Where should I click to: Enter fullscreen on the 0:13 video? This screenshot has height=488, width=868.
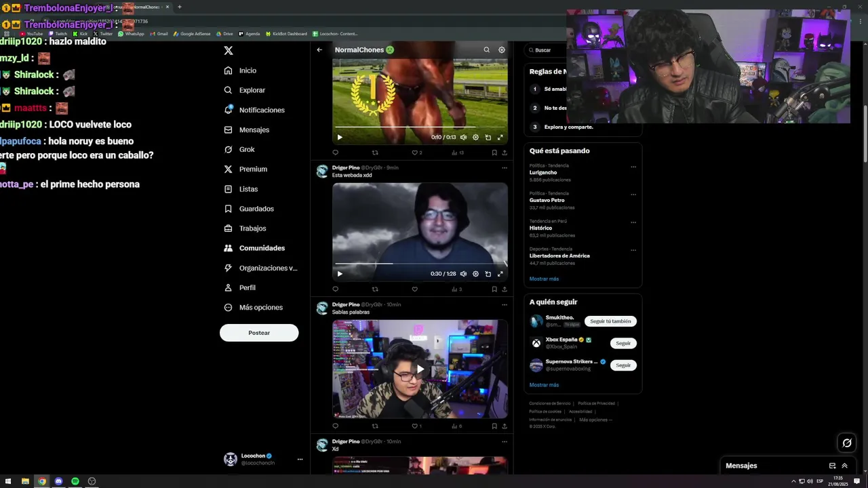[x=500, y=137]
